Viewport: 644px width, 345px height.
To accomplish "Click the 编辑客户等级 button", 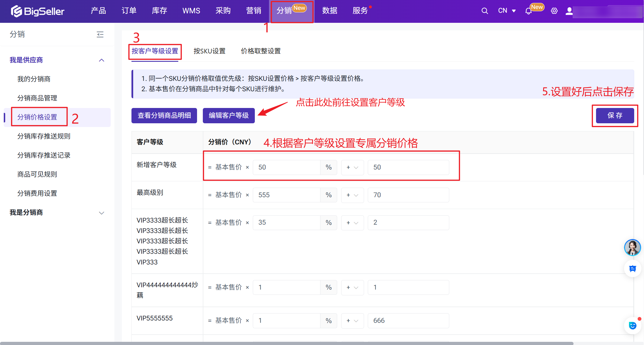I will (229, 115).
